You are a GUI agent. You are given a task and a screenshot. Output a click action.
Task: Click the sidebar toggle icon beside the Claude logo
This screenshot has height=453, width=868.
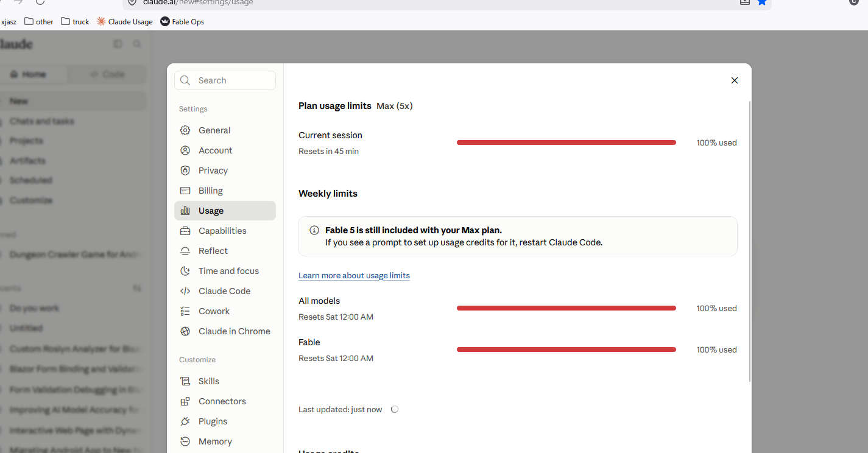tap(118, 44)
